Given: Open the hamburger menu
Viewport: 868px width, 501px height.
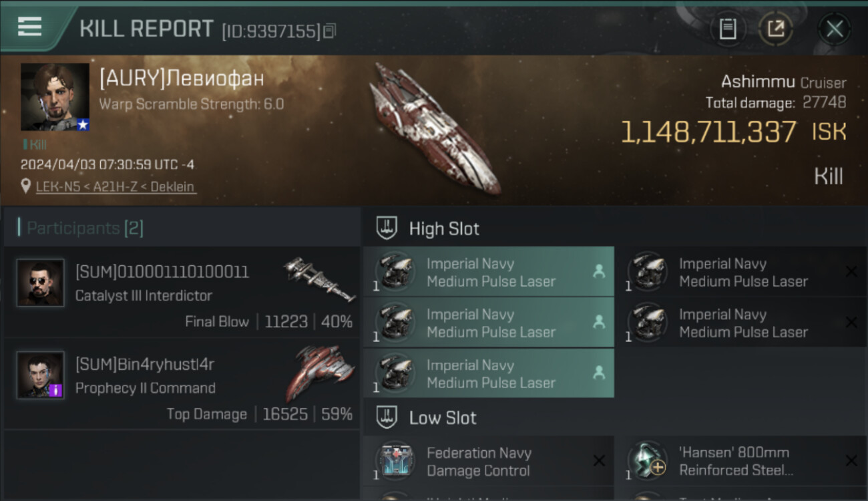Looking at the screenshot, I should pyautogui.click(x=29, y=27).
